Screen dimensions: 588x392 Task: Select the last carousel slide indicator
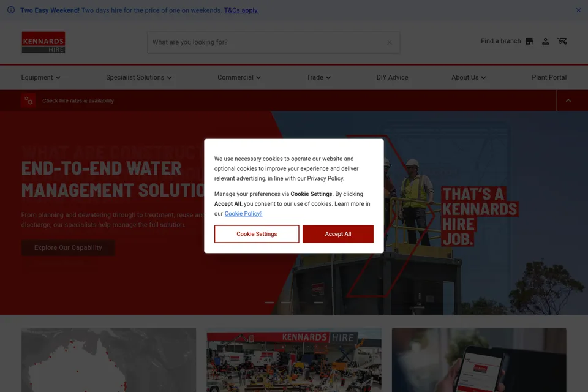coord(318,303)
